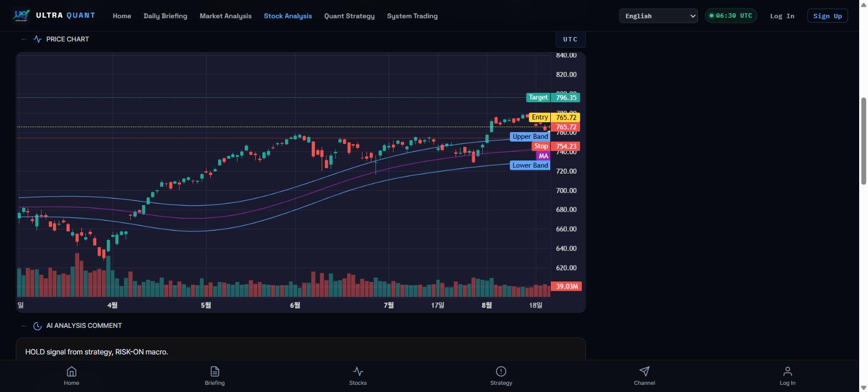Click the Upper Band label

pos(530,137)
